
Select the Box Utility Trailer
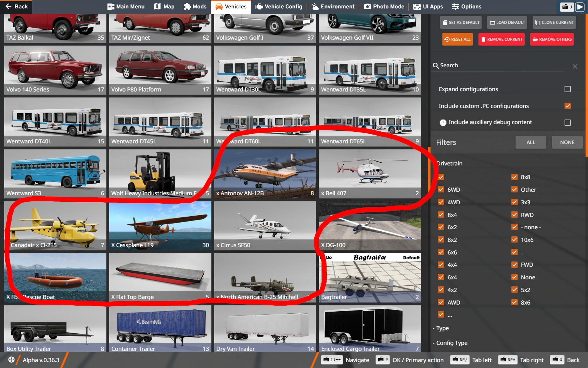pos(55,328)
